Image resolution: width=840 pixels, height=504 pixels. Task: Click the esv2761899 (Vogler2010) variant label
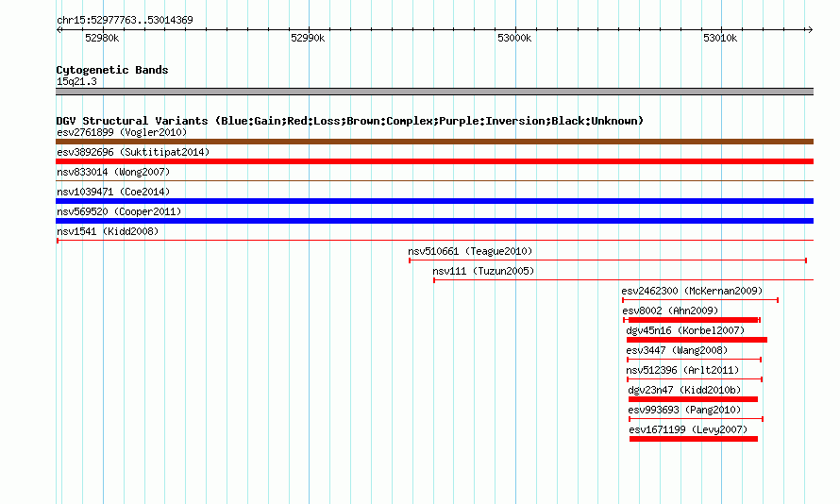(x=122, y=132)
